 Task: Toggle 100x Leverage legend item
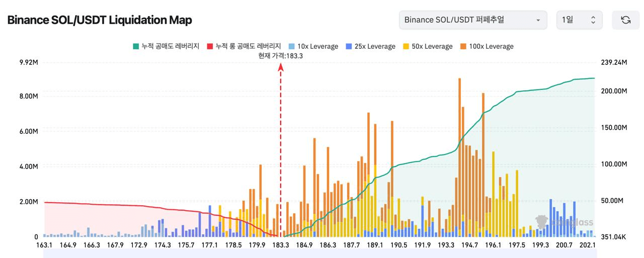(487, 46)
